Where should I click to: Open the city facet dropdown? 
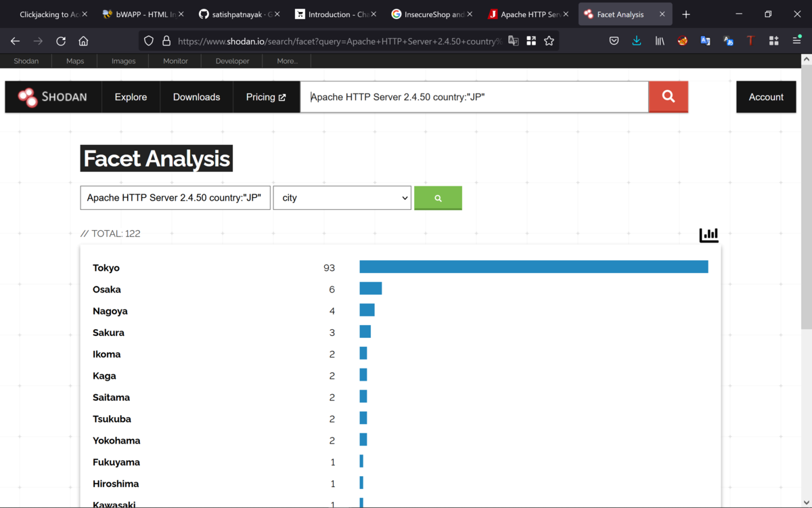coord(342,198)
